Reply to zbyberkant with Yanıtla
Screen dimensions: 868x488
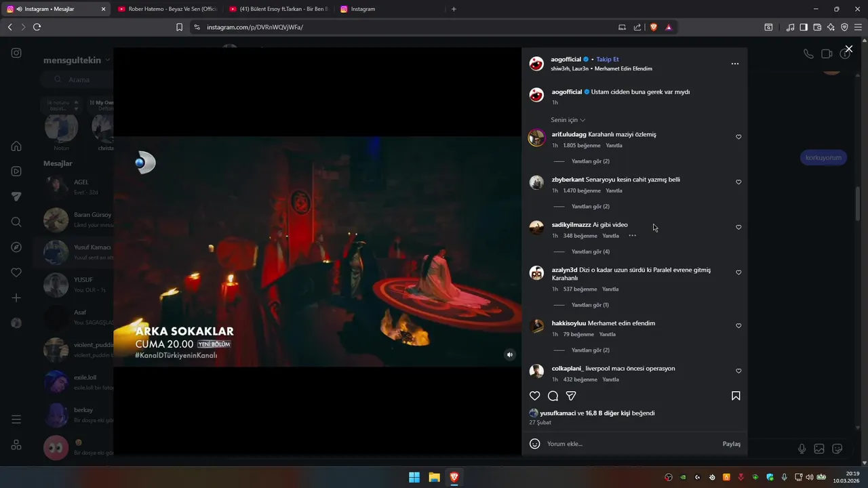coord(614,191)
